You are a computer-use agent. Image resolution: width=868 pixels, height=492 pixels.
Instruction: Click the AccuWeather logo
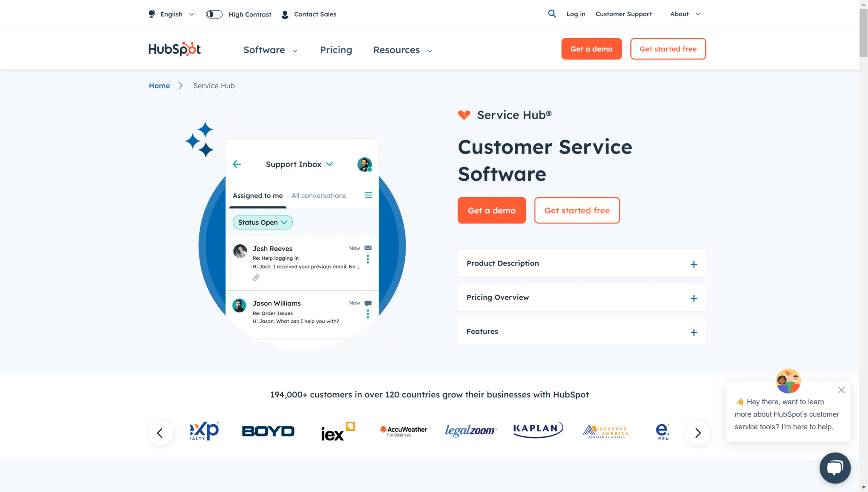(403, 431)
